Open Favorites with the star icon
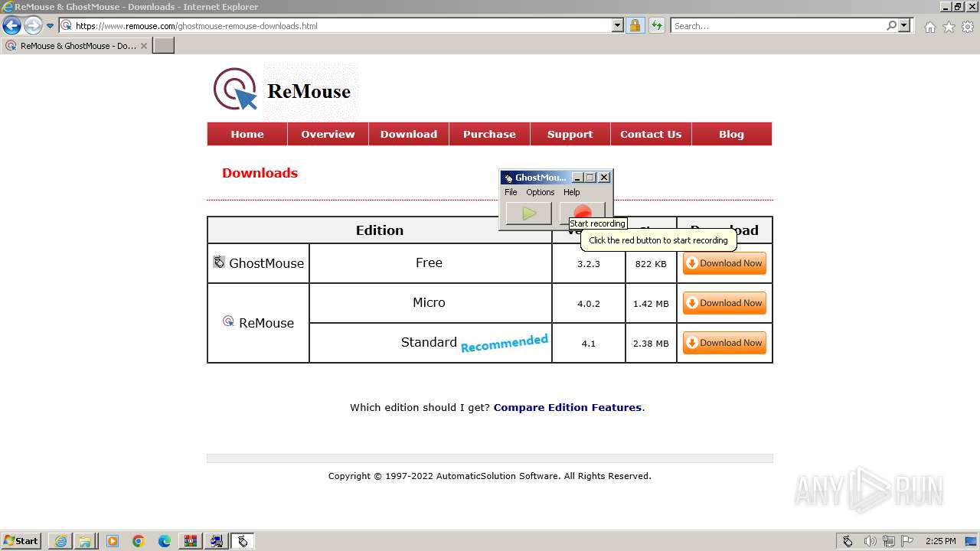Viewport: 980px width, 551px height. tap(949, 27)
